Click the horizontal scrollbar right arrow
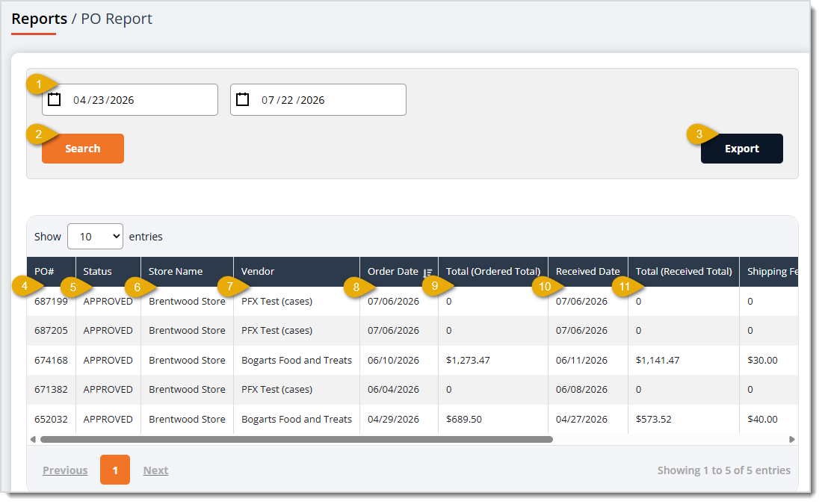The width and height of the screenshot is (822, 504). (792, 440)
